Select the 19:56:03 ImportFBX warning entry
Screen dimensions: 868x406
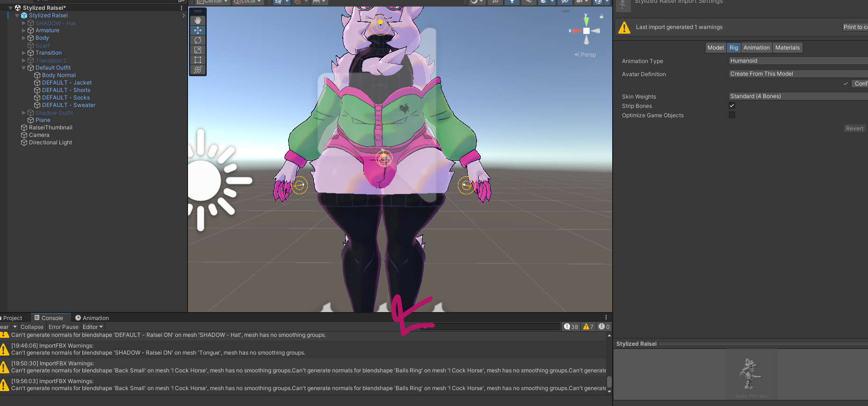pos(303,385)
